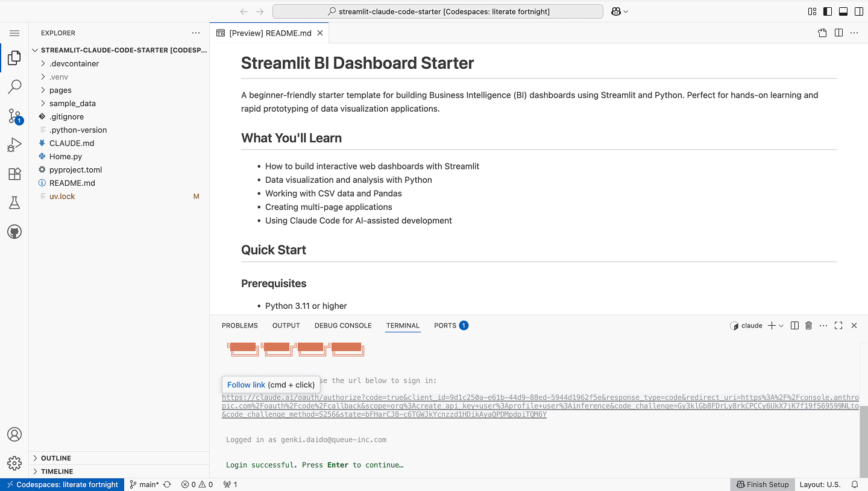Image resolution: width=868 pixels, height=491 pixels.
Task: Maximize the terminal panel size
Action: [x=838, y=326]
